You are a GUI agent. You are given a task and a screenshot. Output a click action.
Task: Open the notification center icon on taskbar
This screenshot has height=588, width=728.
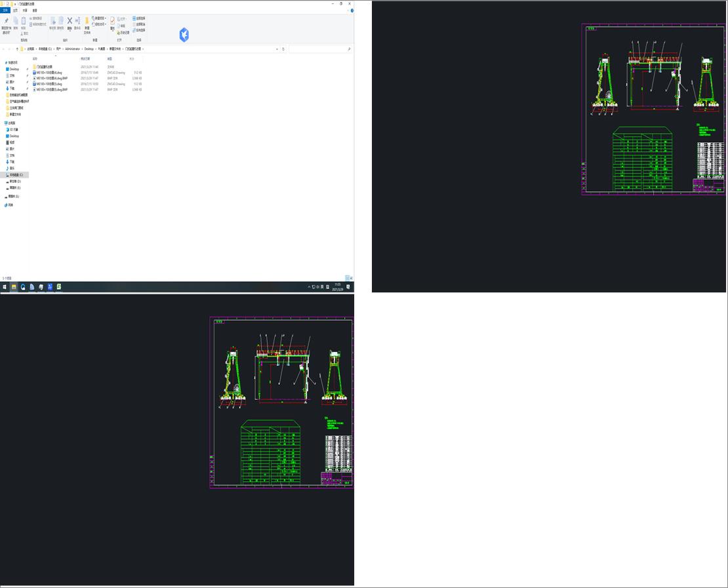pyautogui.click(x=348, y=287)
